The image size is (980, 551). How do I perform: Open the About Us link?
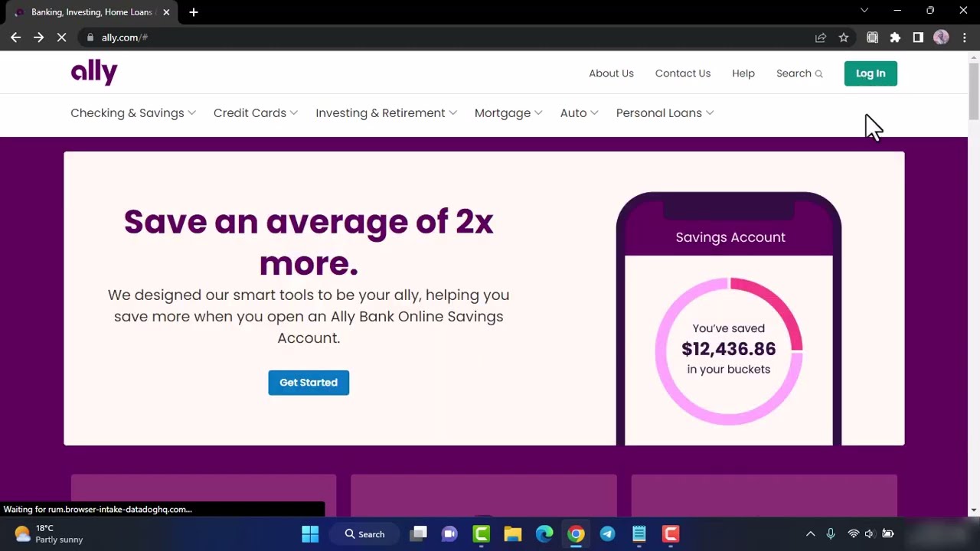[x=611, y=73]
